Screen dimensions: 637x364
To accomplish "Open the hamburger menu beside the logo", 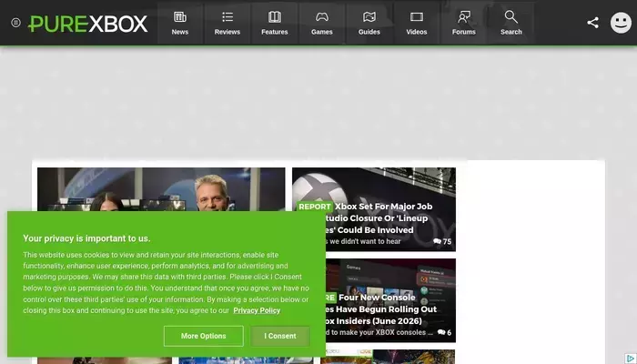I will pos(15,23).
